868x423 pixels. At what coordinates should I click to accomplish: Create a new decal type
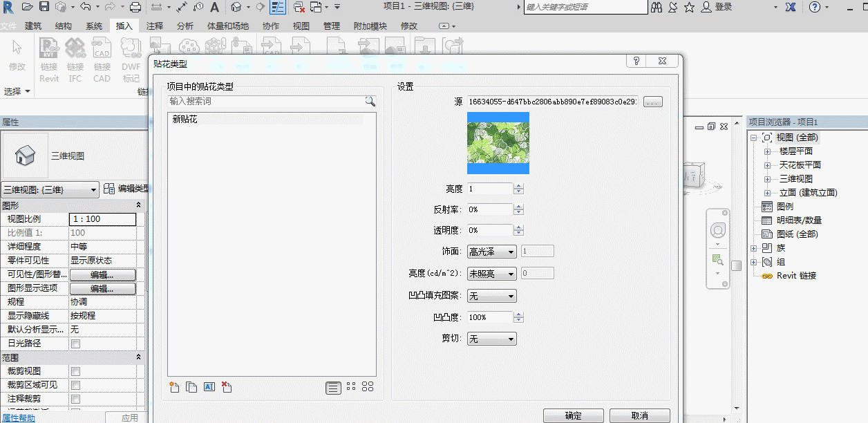[x=174, y=387]
